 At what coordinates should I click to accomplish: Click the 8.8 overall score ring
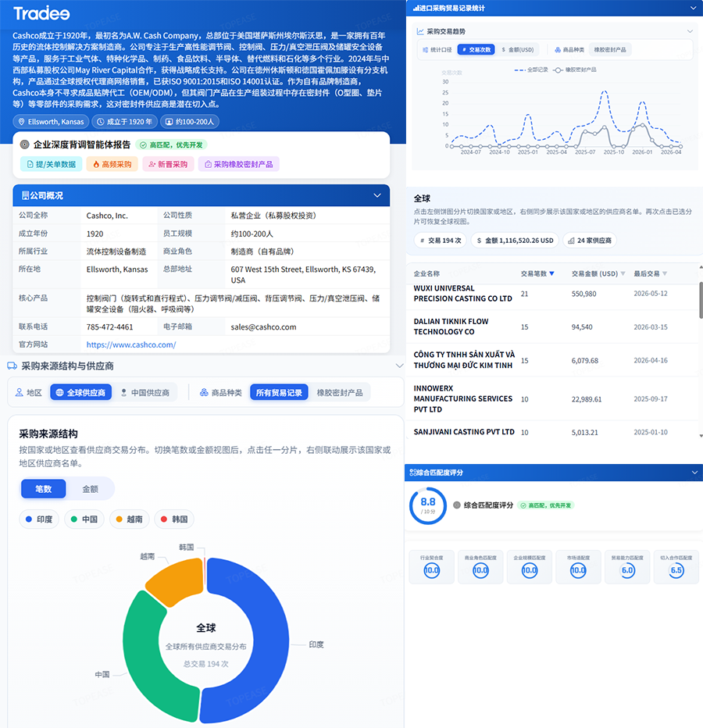coord(427,505)
